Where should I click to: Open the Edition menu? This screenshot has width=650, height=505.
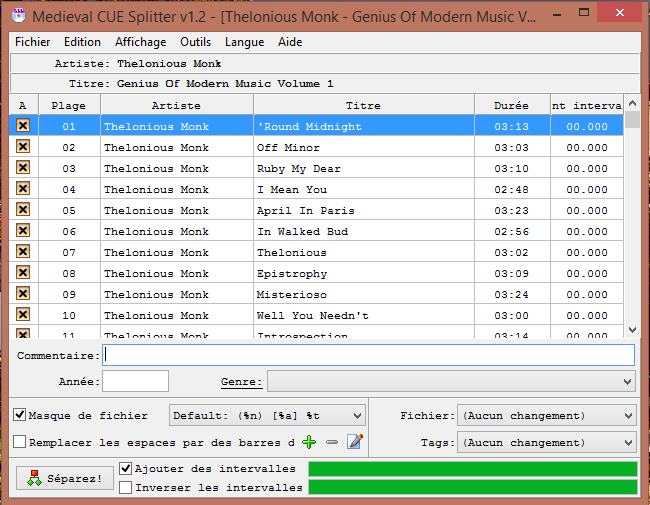click(82, 42)
